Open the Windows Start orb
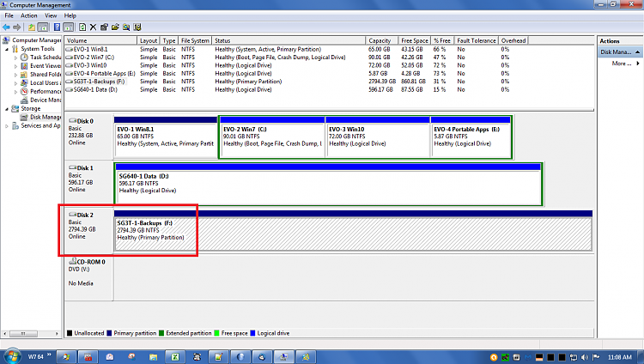The width and height of the screenshot is (644, 364). [x=12, y=356]
